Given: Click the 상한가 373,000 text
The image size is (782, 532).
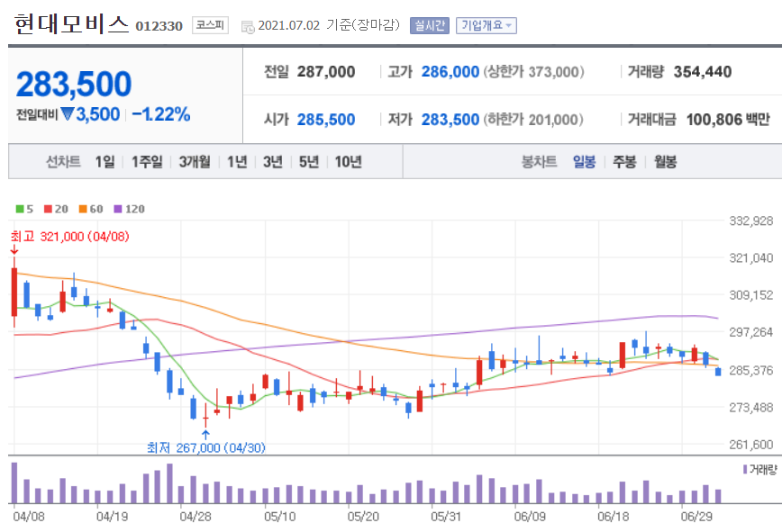Looking at the screenshot, I should coord(533,72).
